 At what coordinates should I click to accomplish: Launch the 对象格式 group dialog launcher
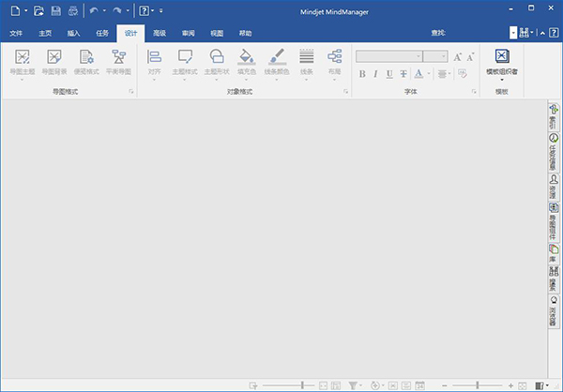pos(345,92)
